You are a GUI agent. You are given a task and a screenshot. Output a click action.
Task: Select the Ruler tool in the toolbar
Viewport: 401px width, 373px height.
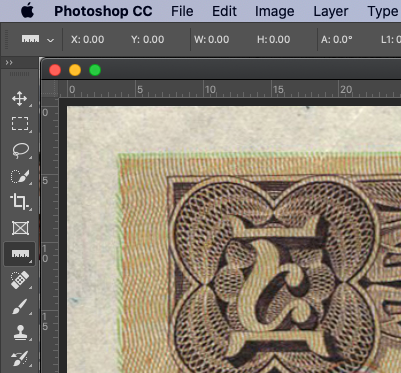point(20,254)
